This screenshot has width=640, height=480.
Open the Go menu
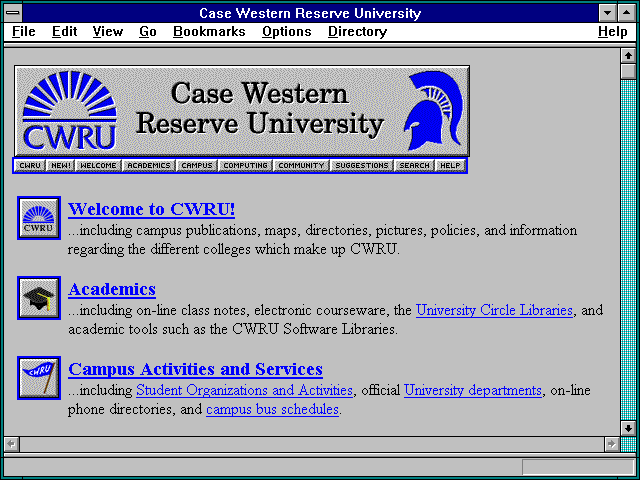coord(148,32)
